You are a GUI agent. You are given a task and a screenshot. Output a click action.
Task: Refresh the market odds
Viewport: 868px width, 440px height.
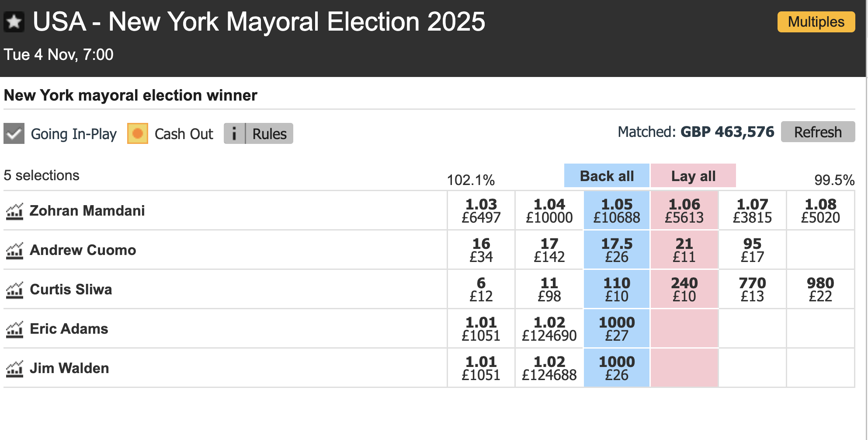(817, 132)
